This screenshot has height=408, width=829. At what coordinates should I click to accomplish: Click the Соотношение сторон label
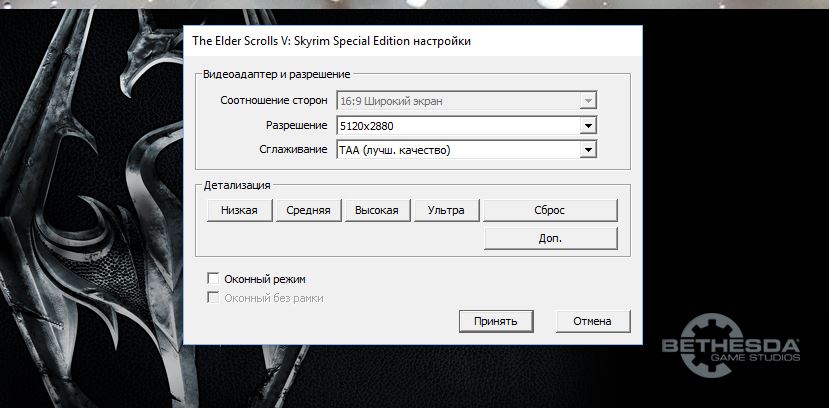click(x=274, y=100)
